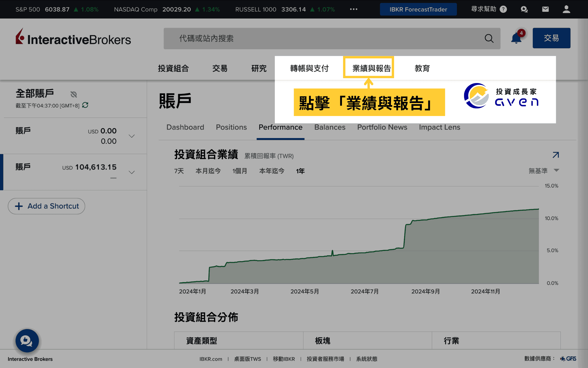Click plus icon in Add a Shortcut
Screen dimensions: 588x368
[x=19, y=206]
